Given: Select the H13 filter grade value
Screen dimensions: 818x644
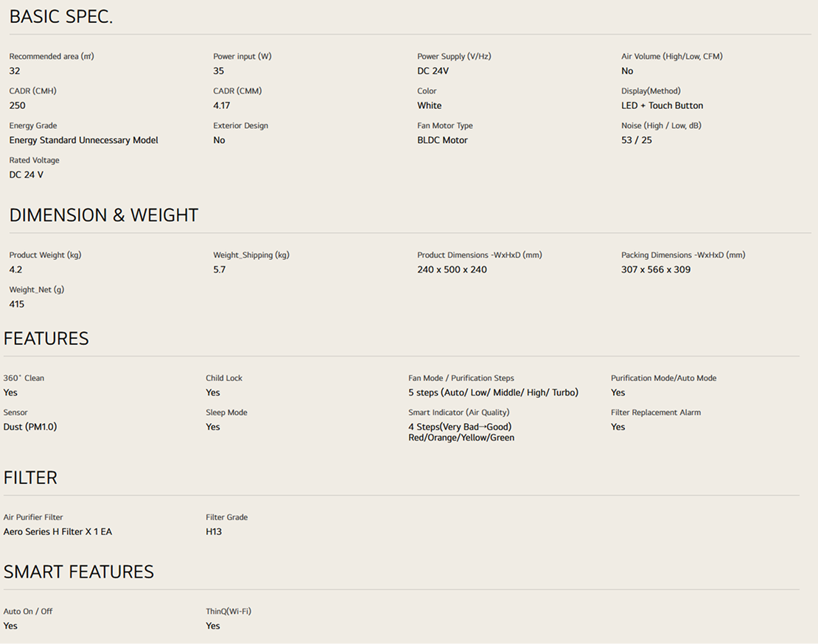Looking at the screenshot, I should coord(214,532).
